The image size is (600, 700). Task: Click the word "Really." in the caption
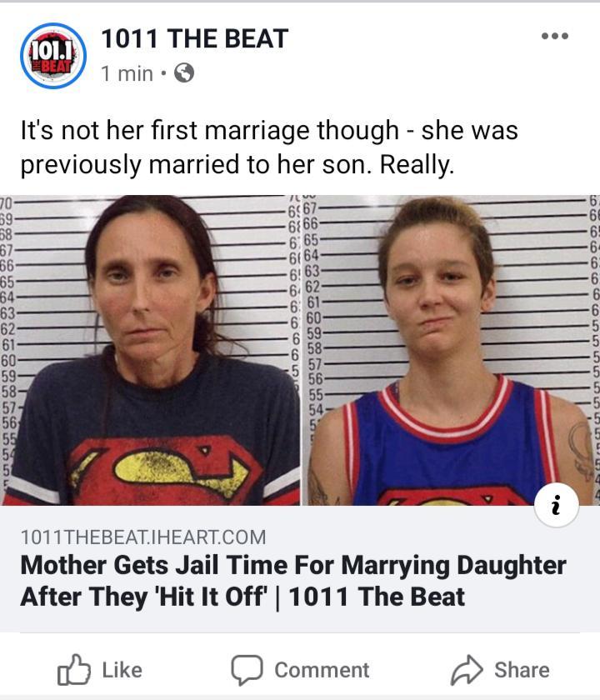[417, 165]
